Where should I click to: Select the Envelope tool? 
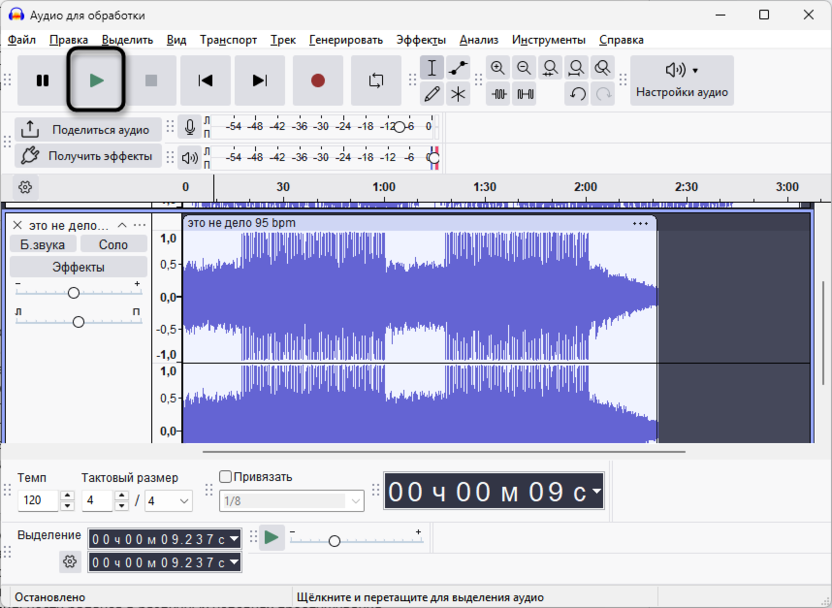tap(458, 68)
